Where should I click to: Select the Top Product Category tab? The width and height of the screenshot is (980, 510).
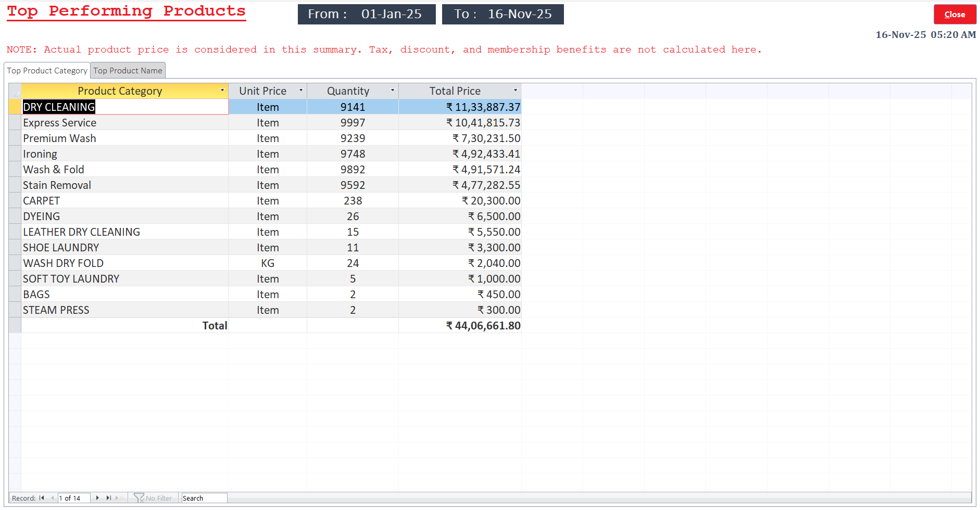click(x=47, y=71)
